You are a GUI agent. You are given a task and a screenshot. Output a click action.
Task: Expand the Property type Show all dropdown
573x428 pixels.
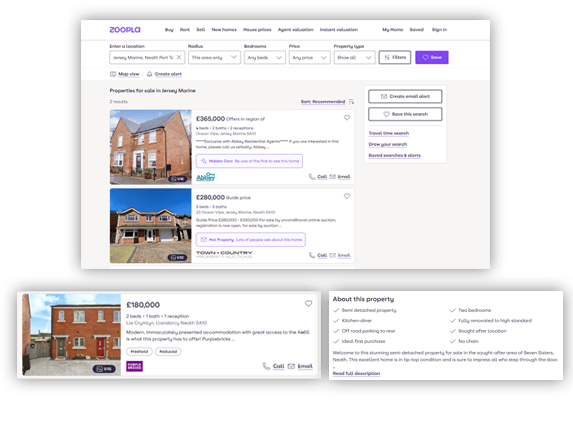[354, 57]
